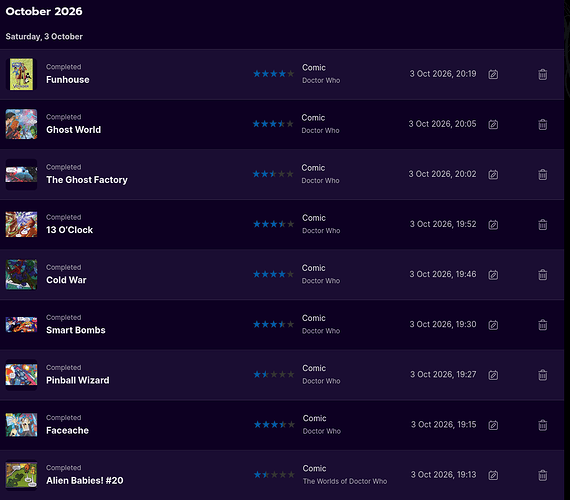Click the Alien Babies! #20 star rating
This screenshot has width=570, height=500.
[274, 475]
